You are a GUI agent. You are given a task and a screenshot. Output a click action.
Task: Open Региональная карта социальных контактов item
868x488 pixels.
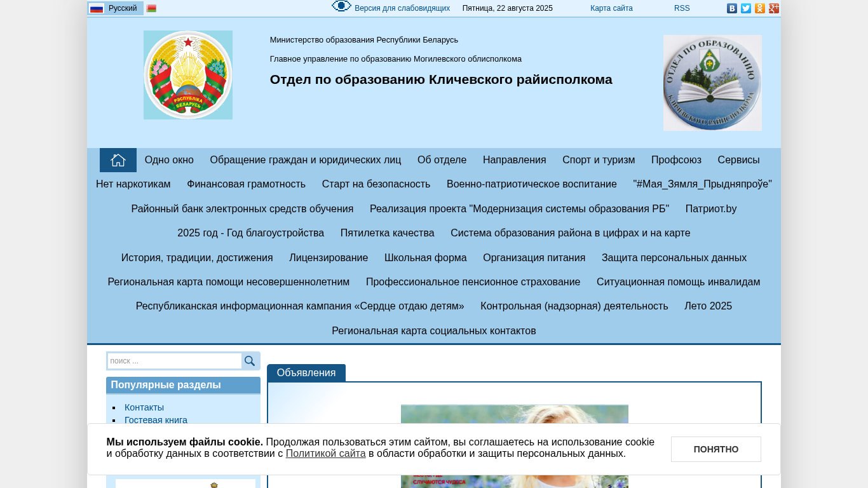434,331
